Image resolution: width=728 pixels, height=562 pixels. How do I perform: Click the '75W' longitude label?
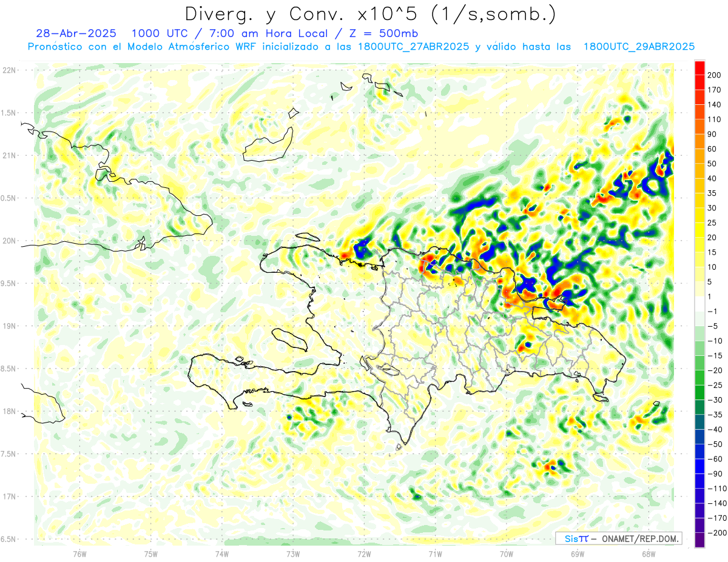[151, 554]
